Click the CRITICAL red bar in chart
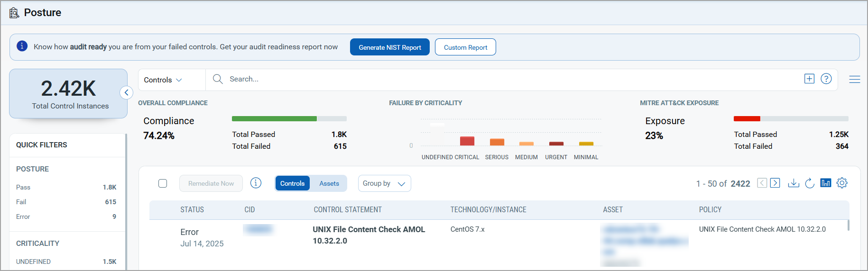 pyautogui.click(x=467, y=141)
